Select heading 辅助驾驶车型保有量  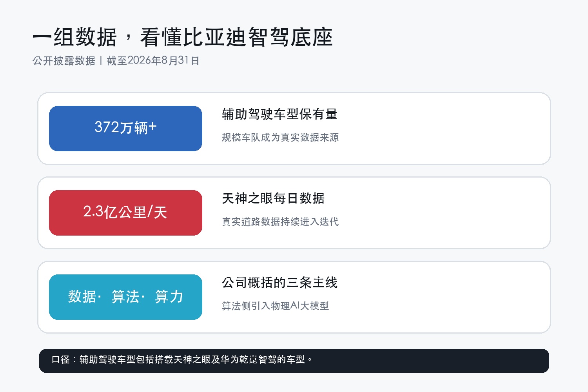pos(279,114)
